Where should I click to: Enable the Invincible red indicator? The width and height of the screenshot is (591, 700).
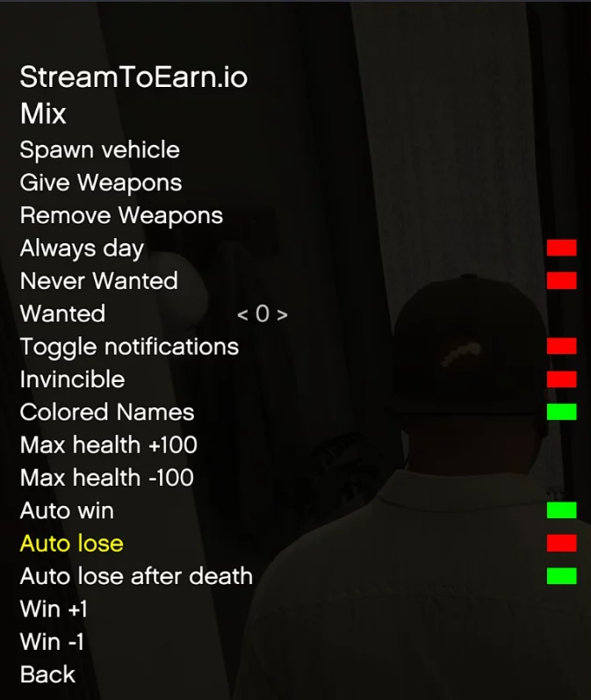(x=561, y=379)
